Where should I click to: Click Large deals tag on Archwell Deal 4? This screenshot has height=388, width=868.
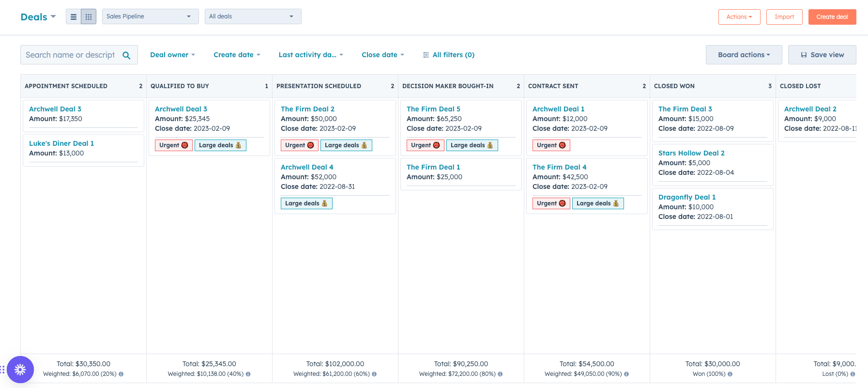(306, 203)
